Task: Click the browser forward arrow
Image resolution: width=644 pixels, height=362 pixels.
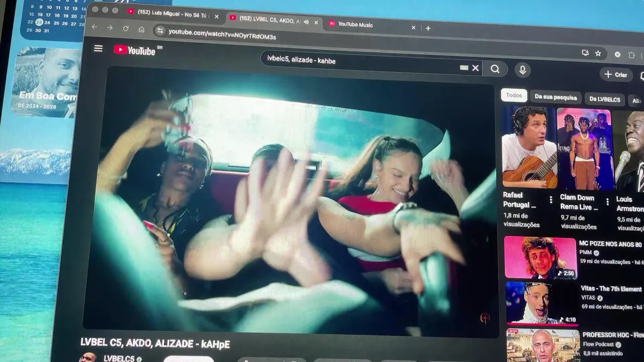Action: [x=110, y=27]
